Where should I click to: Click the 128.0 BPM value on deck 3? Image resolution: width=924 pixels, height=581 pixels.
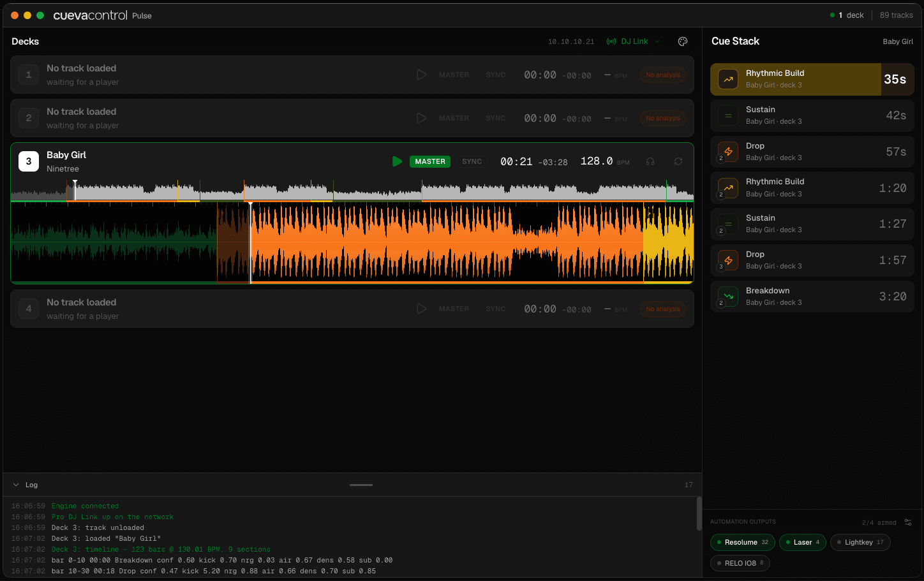click(596, 161)
